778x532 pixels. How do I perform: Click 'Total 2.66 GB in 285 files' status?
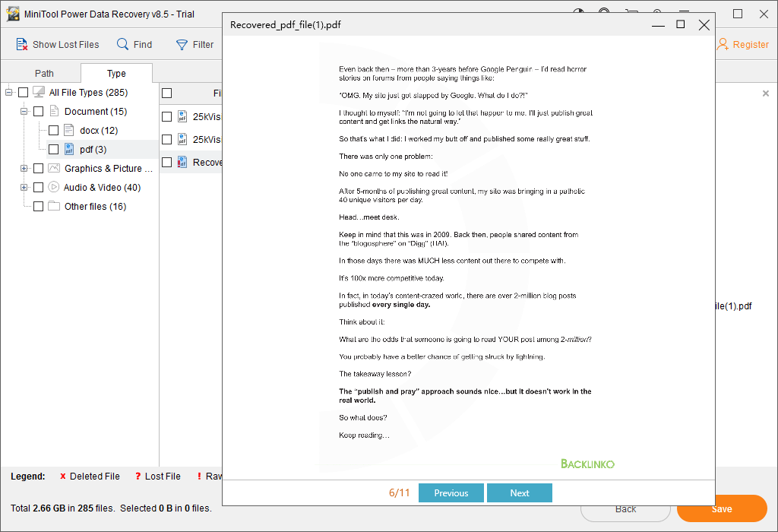click(62, 508)
